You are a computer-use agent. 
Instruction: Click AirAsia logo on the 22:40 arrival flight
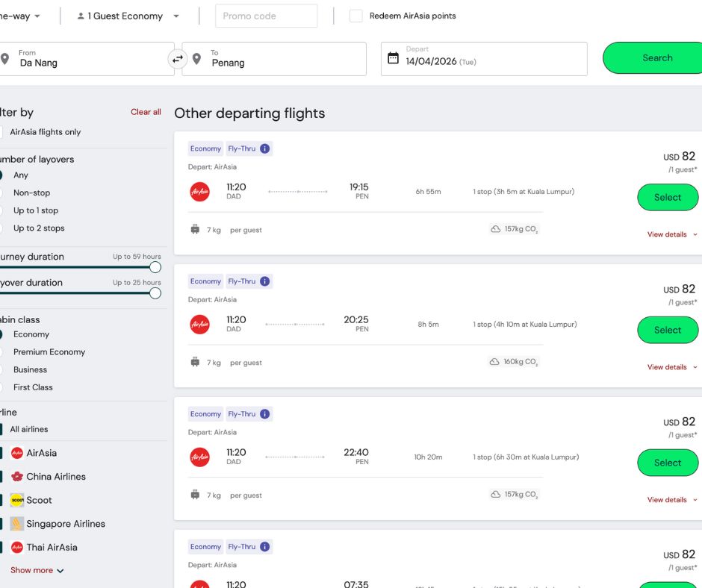(x=199, y=457)
